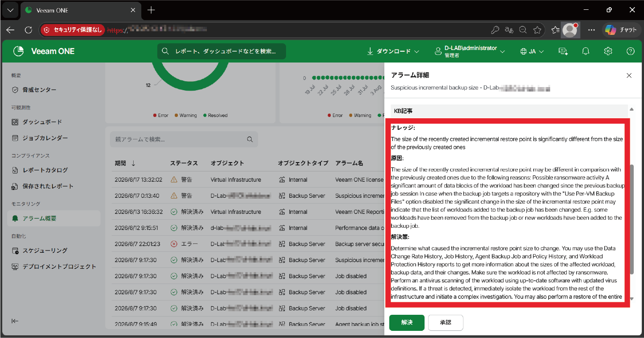The height and width of the screenshot is (338, 644).
Task: Open デプロイメントプロジェクト in the sidebar
Action: (x=54, y=267)
